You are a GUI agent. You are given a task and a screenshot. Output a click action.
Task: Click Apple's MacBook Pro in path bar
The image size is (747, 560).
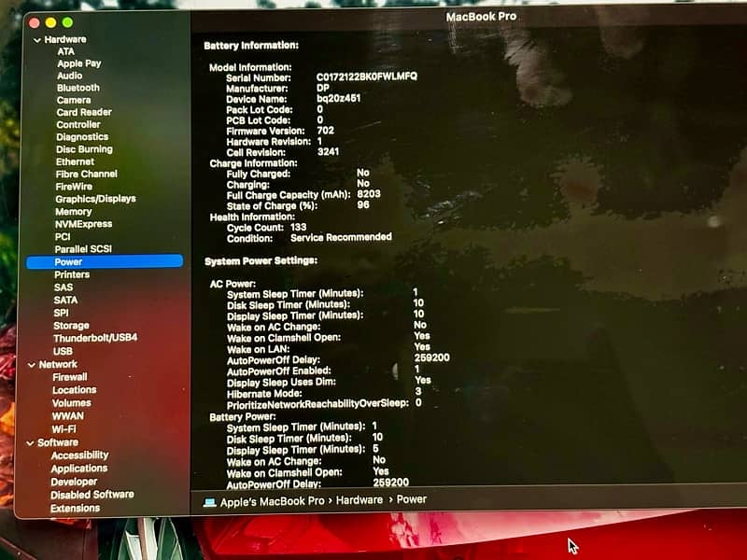pyautogui.click(x=272, y=501)
